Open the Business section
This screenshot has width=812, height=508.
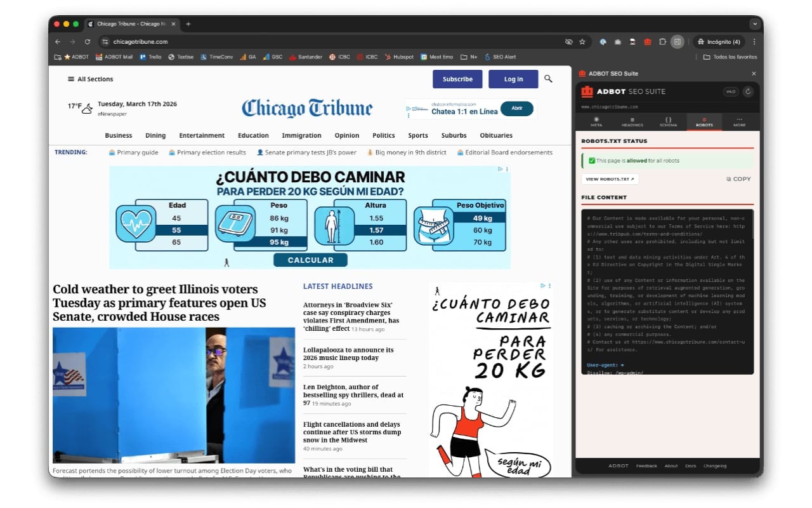(x=119, y=135)
